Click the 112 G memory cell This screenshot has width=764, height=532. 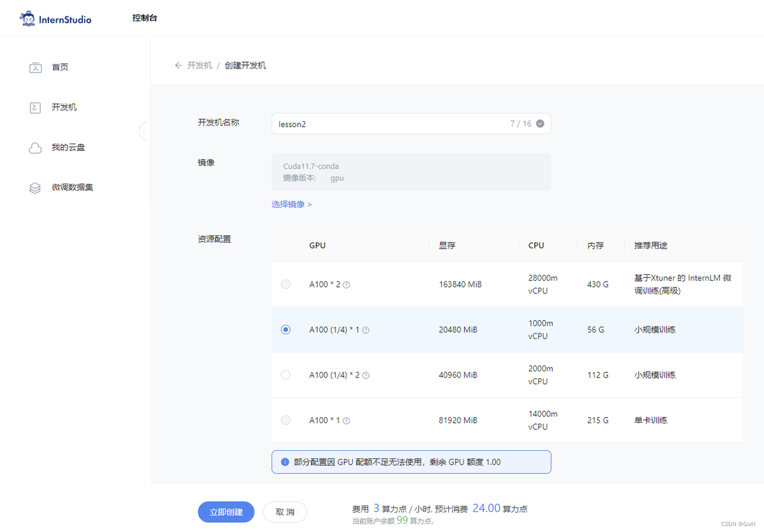tap(598, 375)
